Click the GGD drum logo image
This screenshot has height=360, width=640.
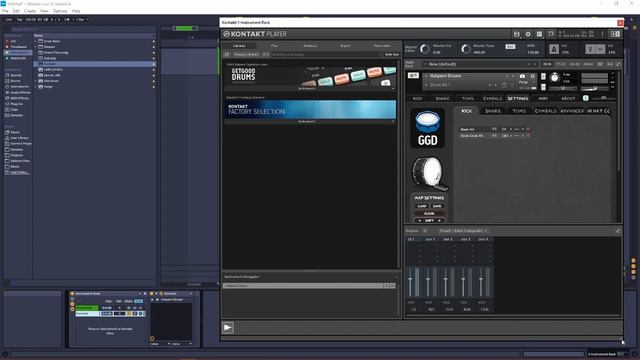(x=427, y=128)
